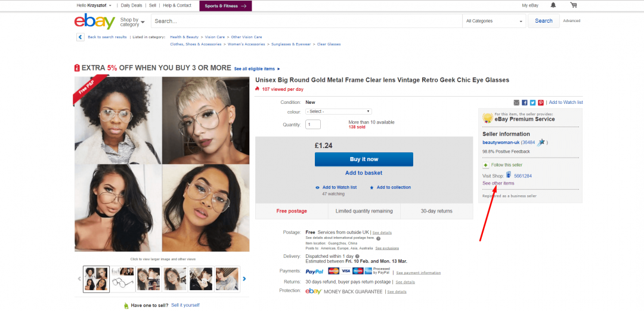Click into the Quantity input field
Viewport: 644px width, 311px height.
313,125
